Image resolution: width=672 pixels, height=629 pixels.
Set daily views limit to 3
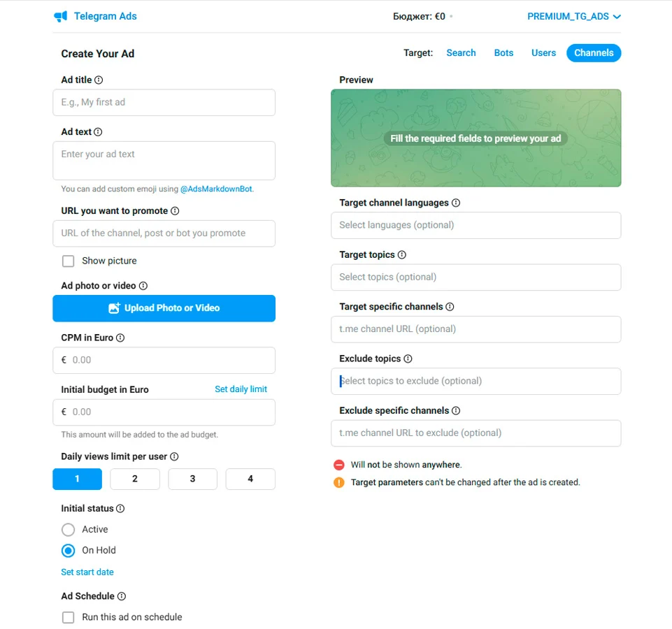[x=192, y=479]
